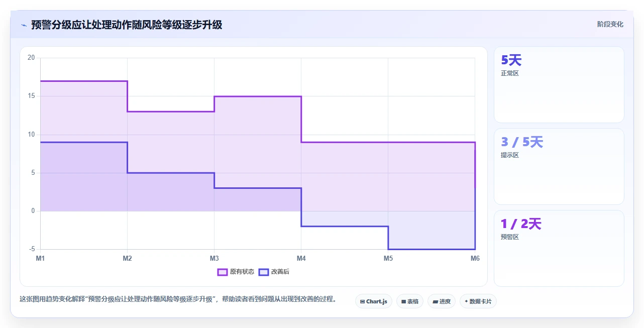Click the M1 x-axis label

[40, 258]
